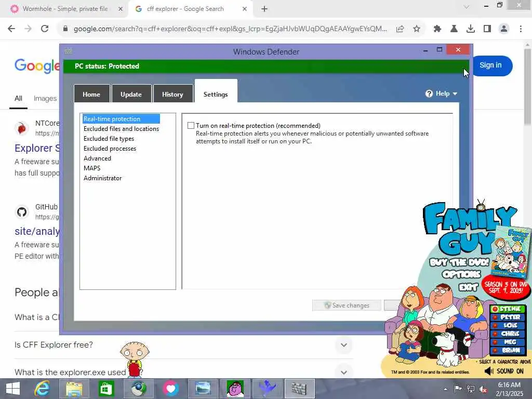532x399 pixels.
Task: Select Excluded processes item
Action: pos(110,148)
